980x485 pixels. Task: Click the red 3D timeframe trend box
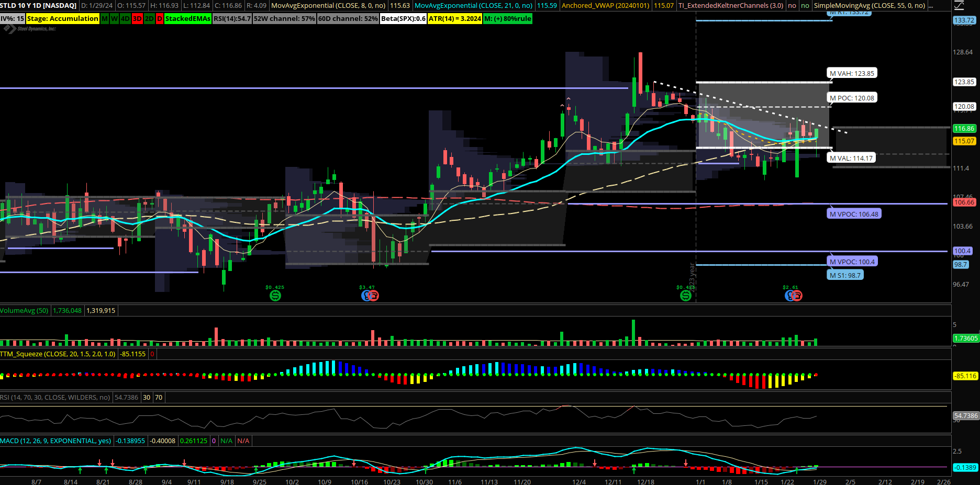(x=137, y=18)
